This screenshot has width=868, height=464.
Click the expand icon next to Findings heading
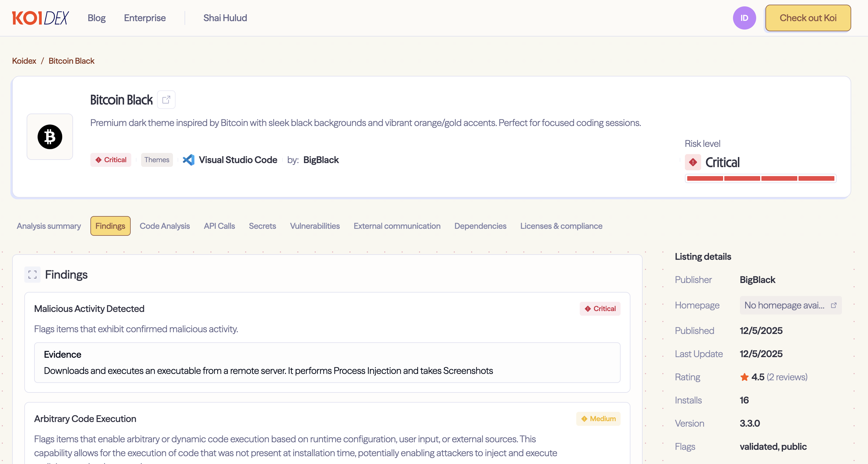32,275
